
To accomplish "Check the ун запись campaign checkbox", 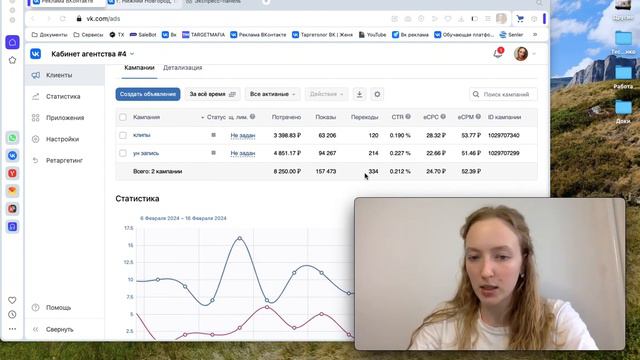I will tap(123, 153).
